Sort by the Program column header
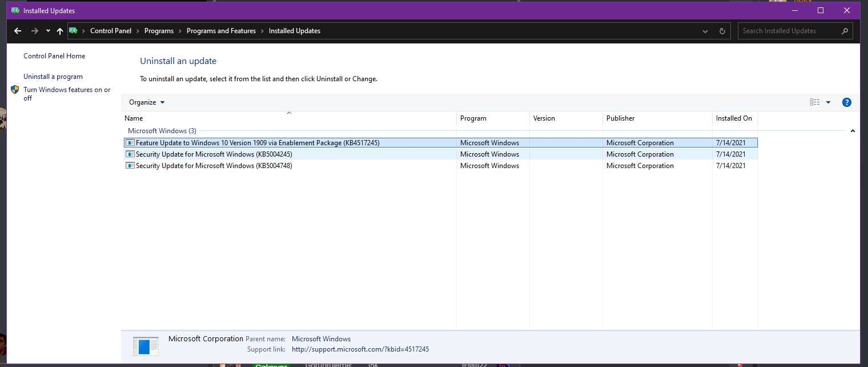The image size is (868, 367). coord(493,118)
